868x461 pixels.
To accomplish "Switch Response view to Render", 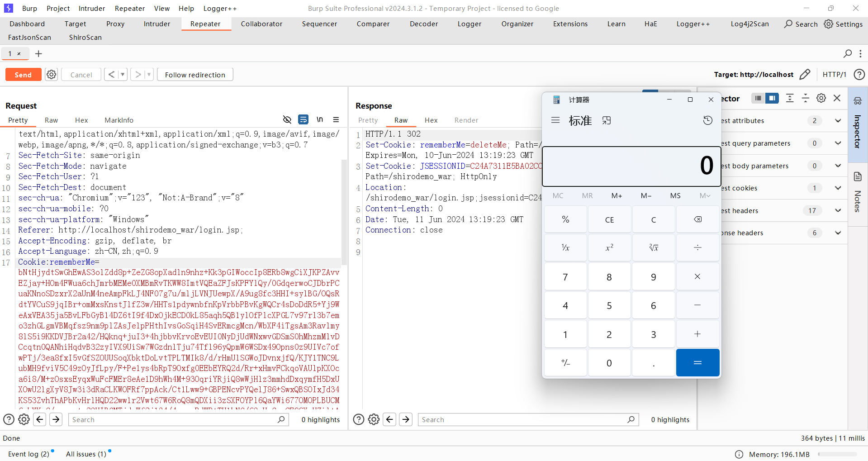I will point(466,120).
